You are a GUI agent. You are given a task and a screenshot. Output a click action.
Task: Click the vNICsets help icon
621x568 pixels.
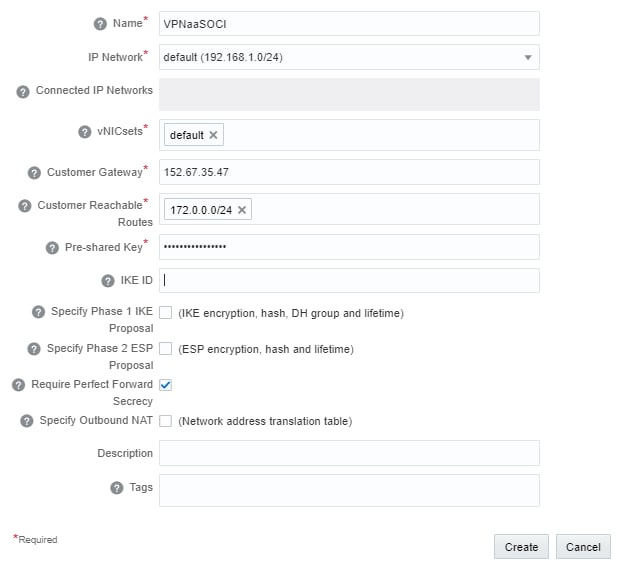point(86,131)
